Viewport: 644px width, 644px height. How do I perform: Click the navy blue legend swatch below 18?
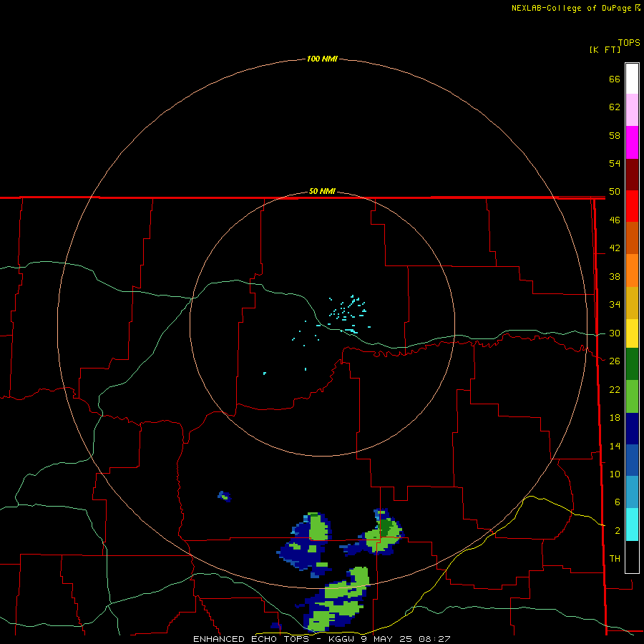click(x=632, y=429)
